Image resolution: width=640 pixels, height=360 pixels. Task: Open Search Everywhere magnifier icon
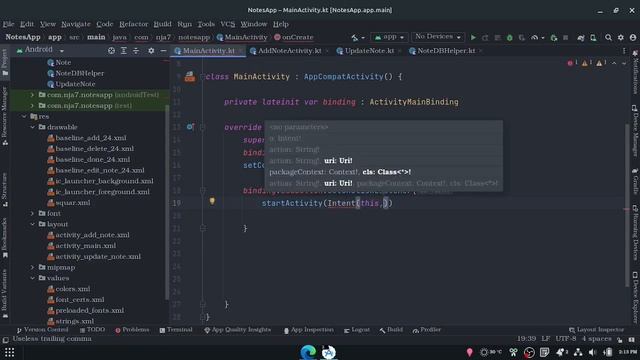tap(608, 38)
